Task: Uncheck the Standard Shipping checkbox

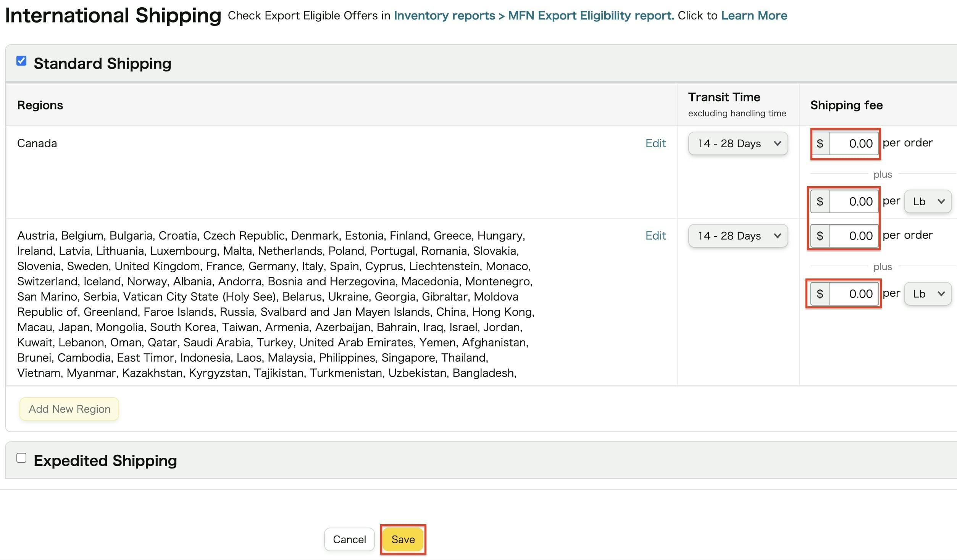Action: (x=21, y=61)
